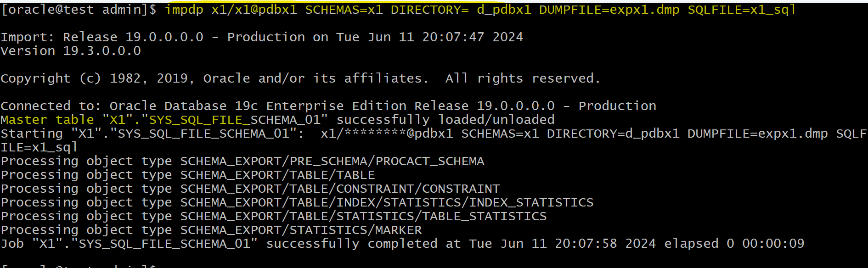Click the SCHEMAS=x1 parameter in command
This screenshot has width=868, height=268.
point(344,10)
